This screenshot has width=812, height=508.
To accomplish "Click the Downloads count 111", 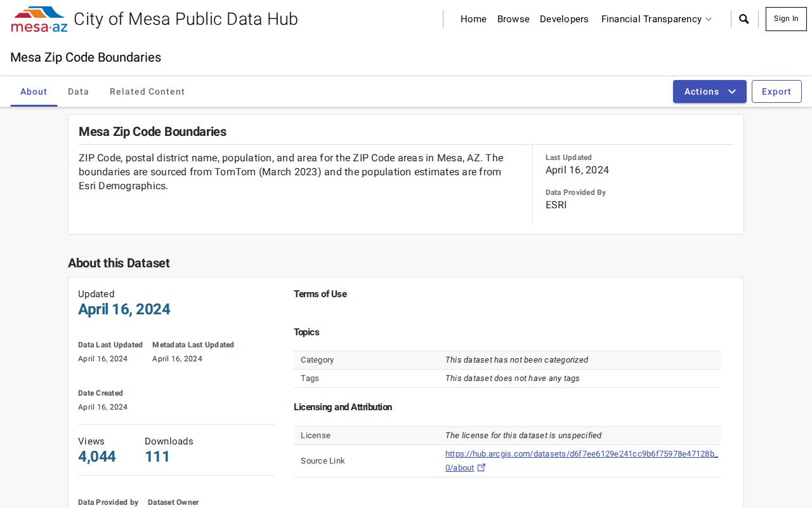I will pyautogui.click(x=157, y=457).
